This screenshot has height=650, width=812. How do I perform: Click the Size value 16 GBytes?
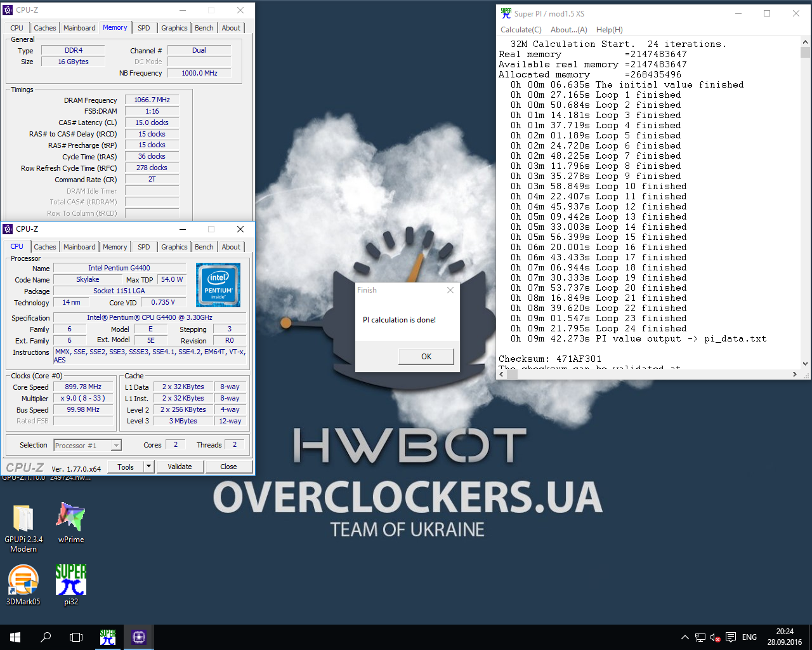click(x=73, y=62)
